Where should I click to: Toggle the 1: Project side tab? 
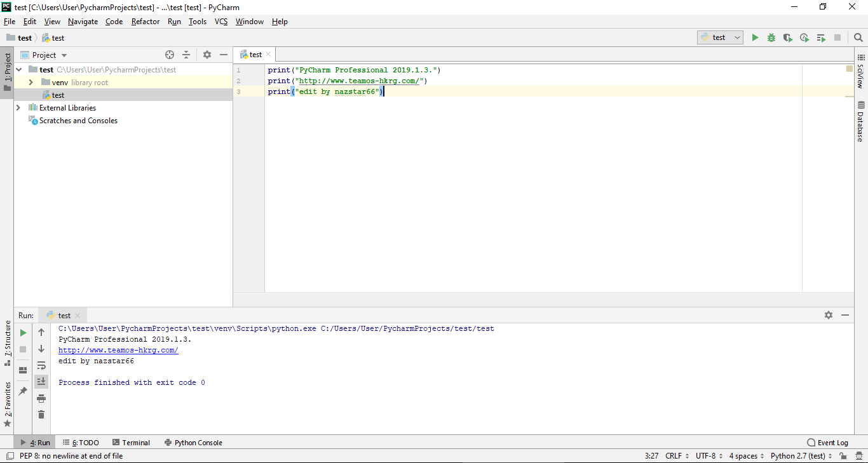pyautogui.click(x=7, y=72)
